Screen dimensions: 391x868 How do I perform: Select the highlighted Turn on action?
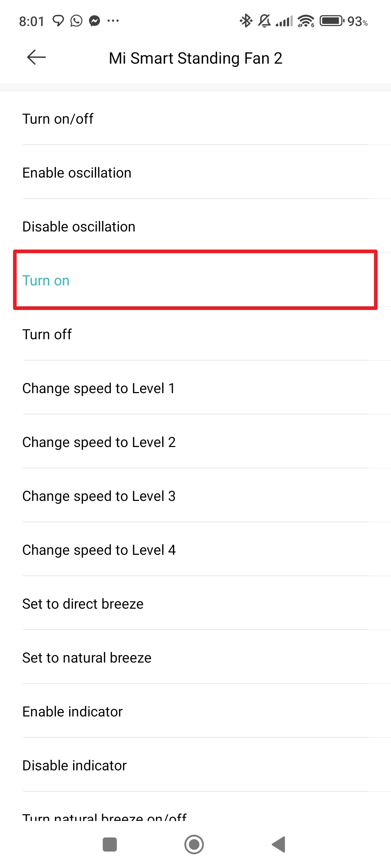click(x=195, y=280)
